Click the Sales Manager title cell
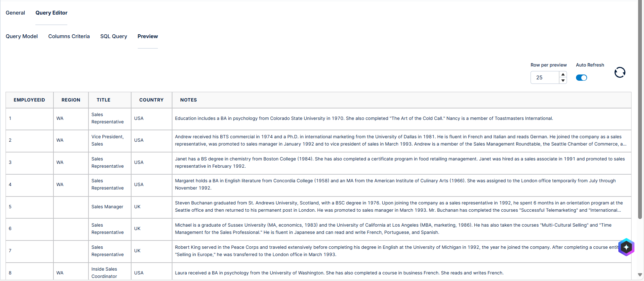 pyautogui.click(x=110, y=207)
